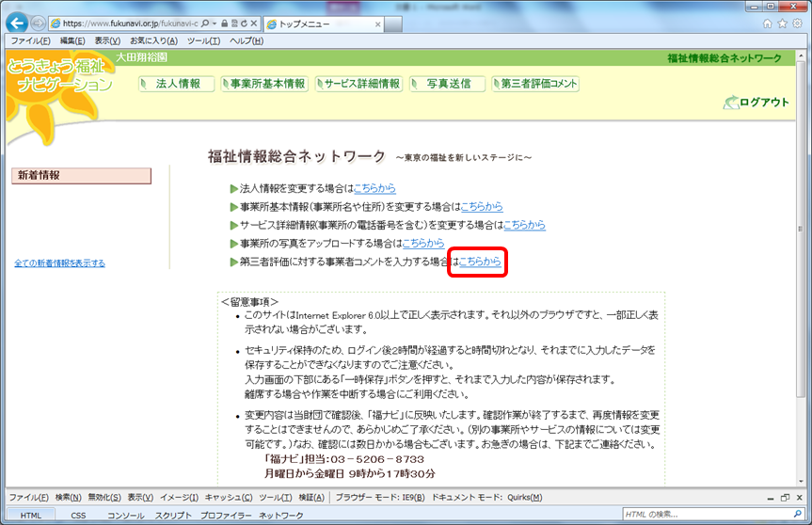Screen dimensions: 812x525
Task: Close the トップメニュー tab
Action: 377,24
